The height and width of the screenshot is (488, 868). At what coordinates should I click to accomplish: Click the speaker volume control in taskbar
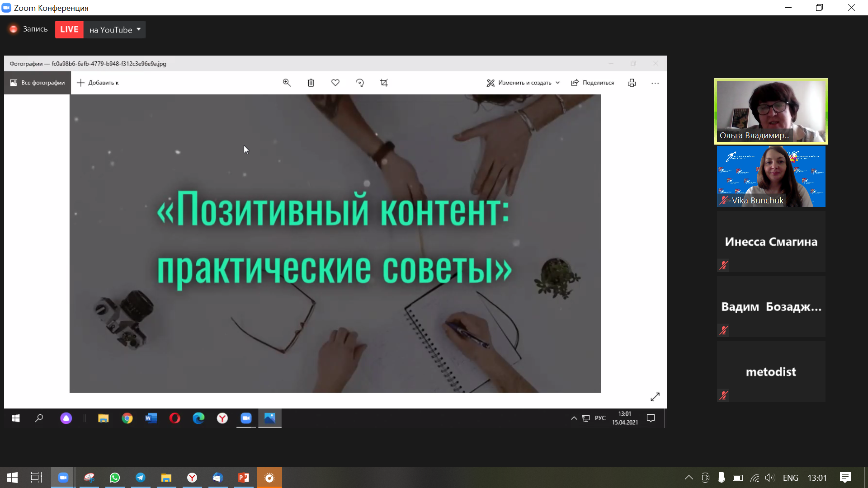click(x=771, y=478)
